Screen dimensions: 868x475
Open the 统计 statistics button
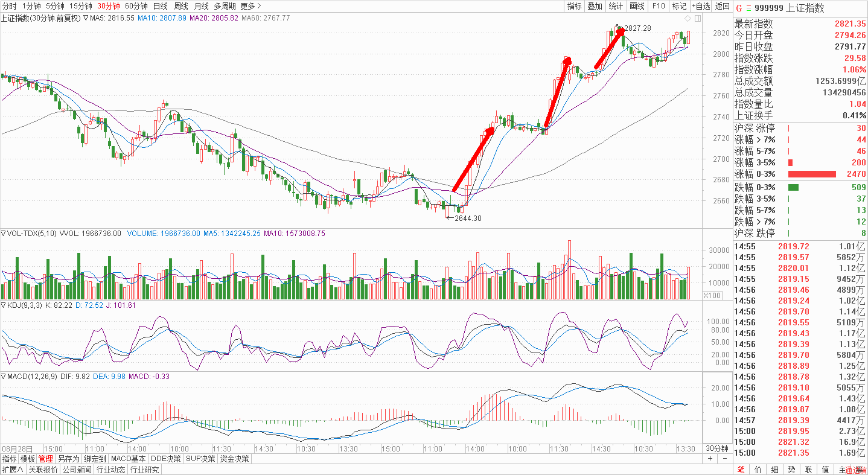click(x=616, y=6)
